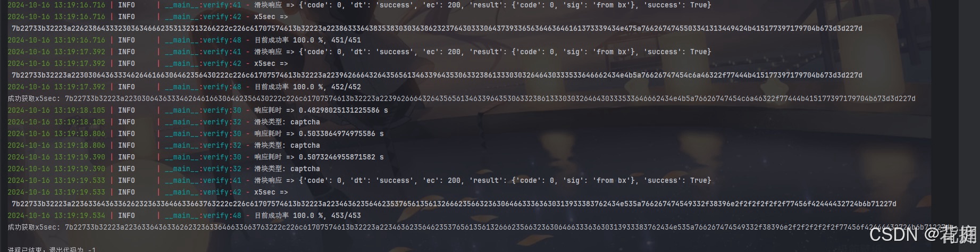Click INFO label on the 13:19:19.390 verify:30 line

point(127,157)
